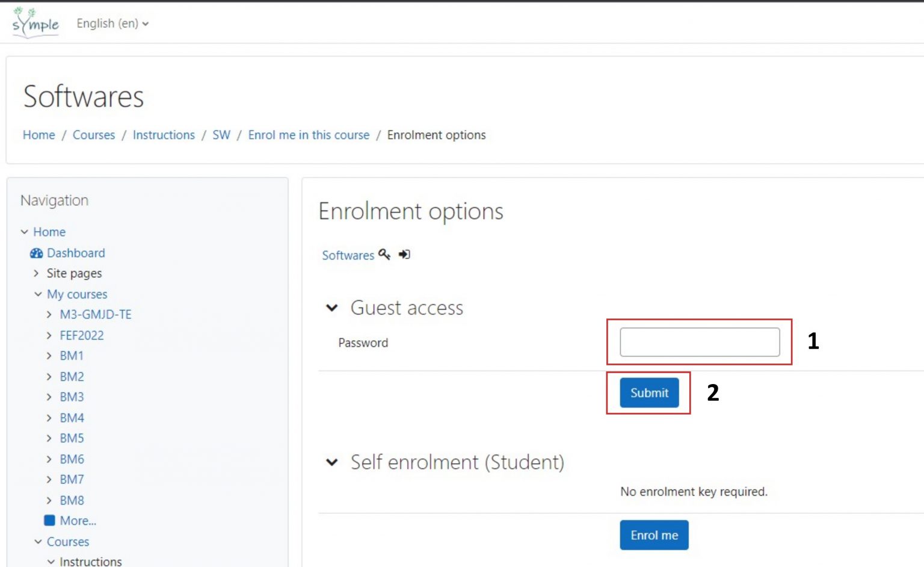Click the key (guest access) icon

(x=384, y=255)
